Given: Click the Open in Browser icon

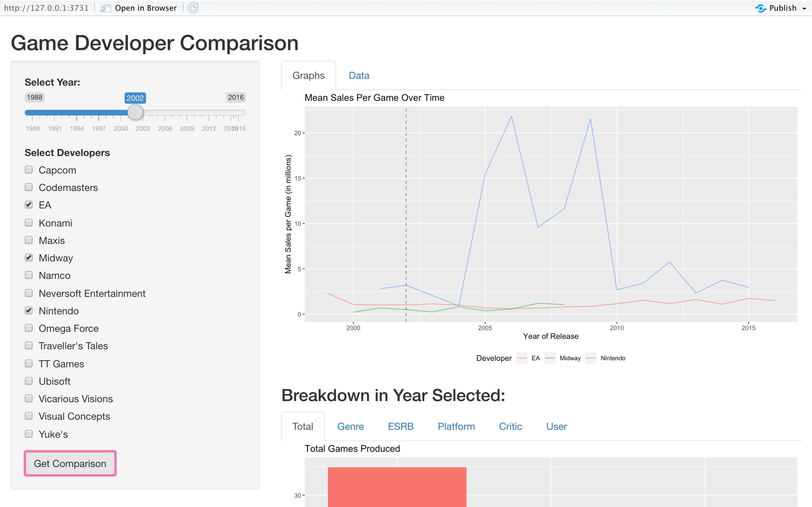Looking at the screenshot, I should [x=106, y=8].
